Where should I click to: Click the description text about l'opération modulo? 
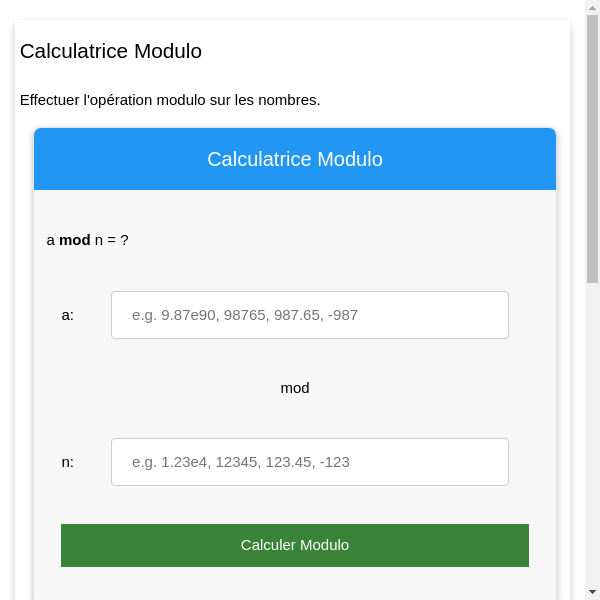[x=170, y=100]
